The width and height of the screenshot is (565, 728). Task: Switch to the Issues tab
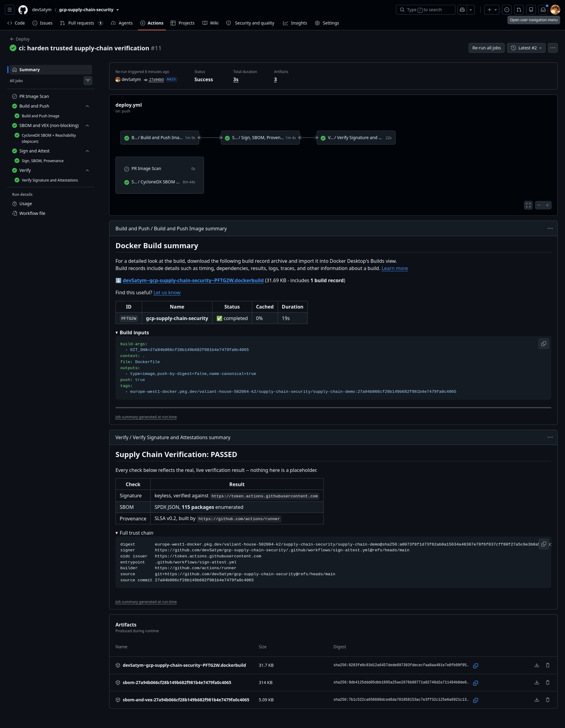coord(42,23)
